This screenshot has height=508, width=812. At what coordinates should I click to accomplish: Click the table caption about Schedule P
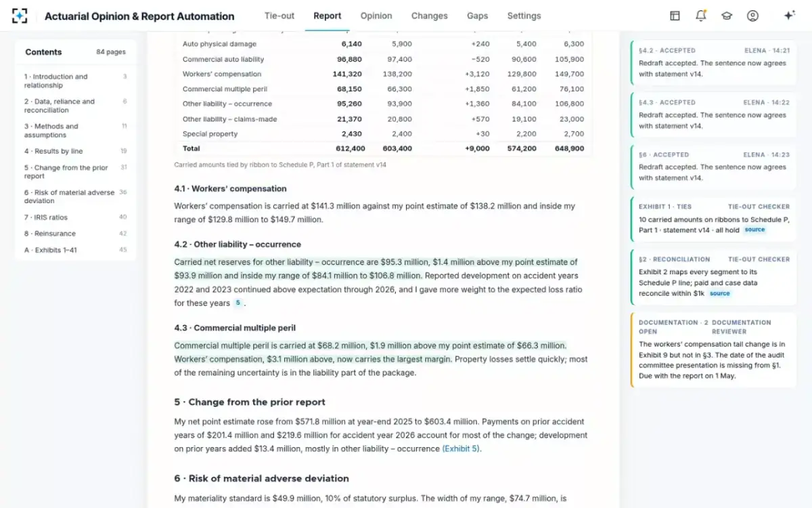click(x=280, y=165)
